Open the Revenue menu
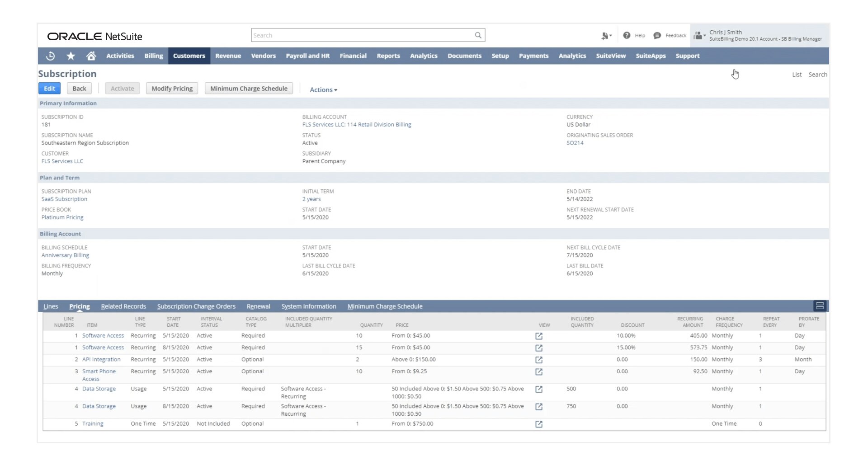Screen dimensions: 868x465 coord(228,56)
